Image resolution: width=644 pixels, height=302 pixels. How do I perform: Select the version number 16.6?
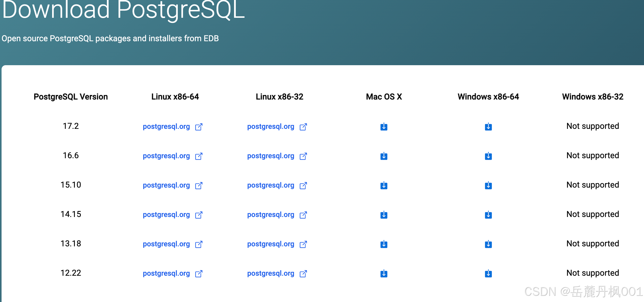click(x=71, y=155)
